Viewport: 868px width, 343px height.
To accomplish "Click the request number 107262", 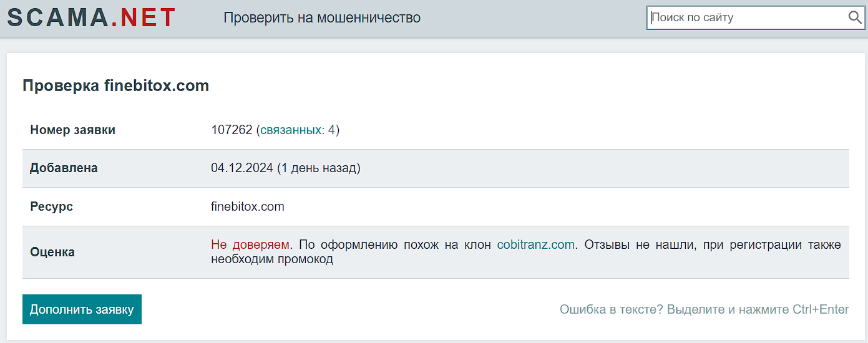I will 232,130.
